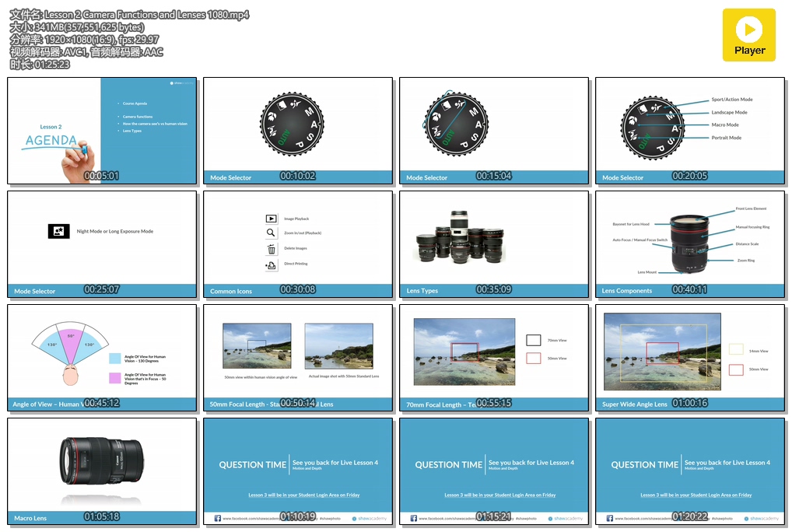Click the Super Wide Angle Lens thumbnail
792x532 pixels.
pyautogui.click(x=690, y=358)
